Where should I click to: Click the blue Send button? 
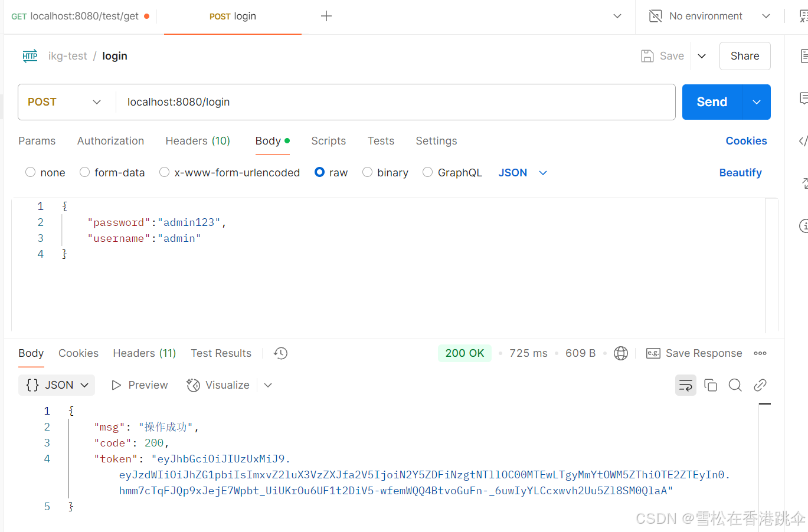tap(712, 102)
